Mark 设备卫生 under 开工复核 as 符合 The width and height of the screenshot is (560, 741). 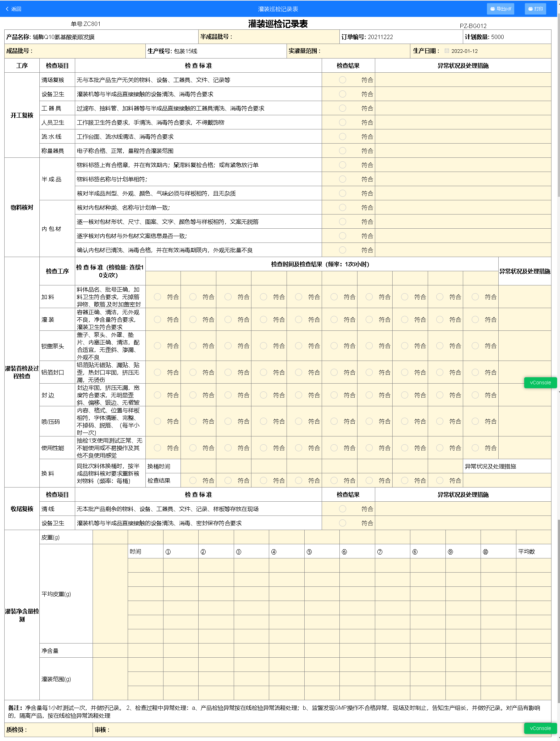pyautogui.click(x=342, y=94)
